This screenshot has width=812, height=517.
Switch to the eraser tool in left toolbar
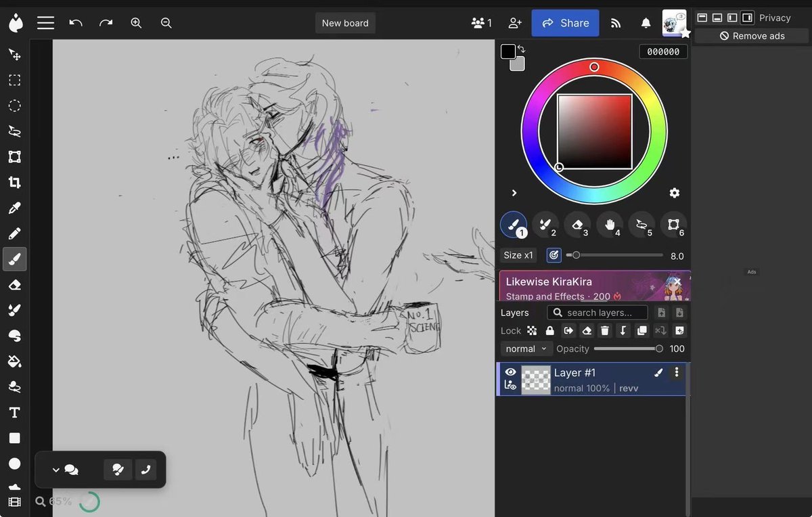coord(14,285)
